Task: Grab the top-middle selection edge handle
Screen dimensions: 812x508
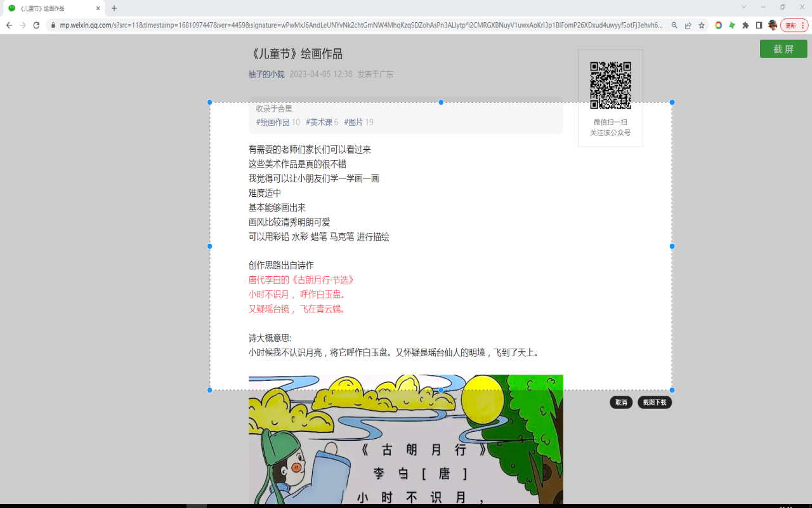Action: (441, 102)
